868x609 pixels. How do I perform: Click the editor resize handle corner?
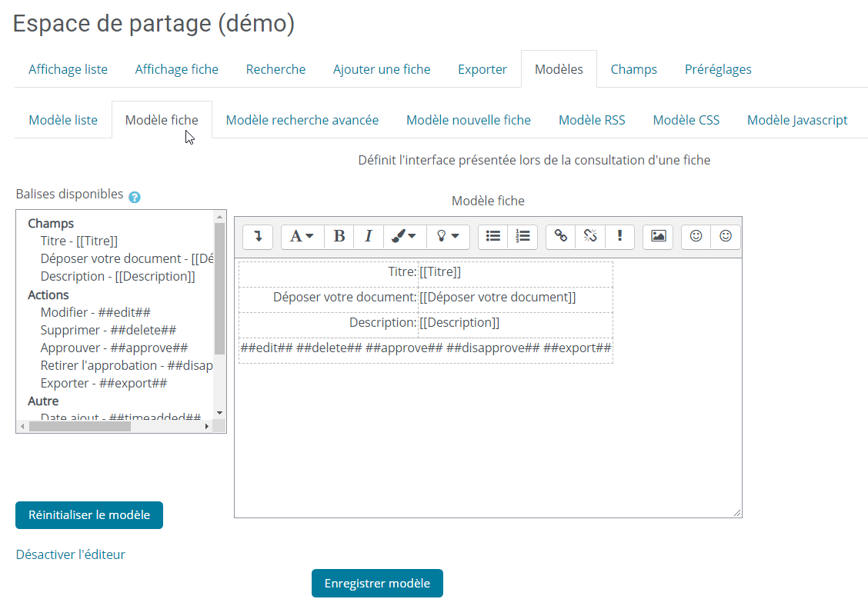tap(737, 513)
